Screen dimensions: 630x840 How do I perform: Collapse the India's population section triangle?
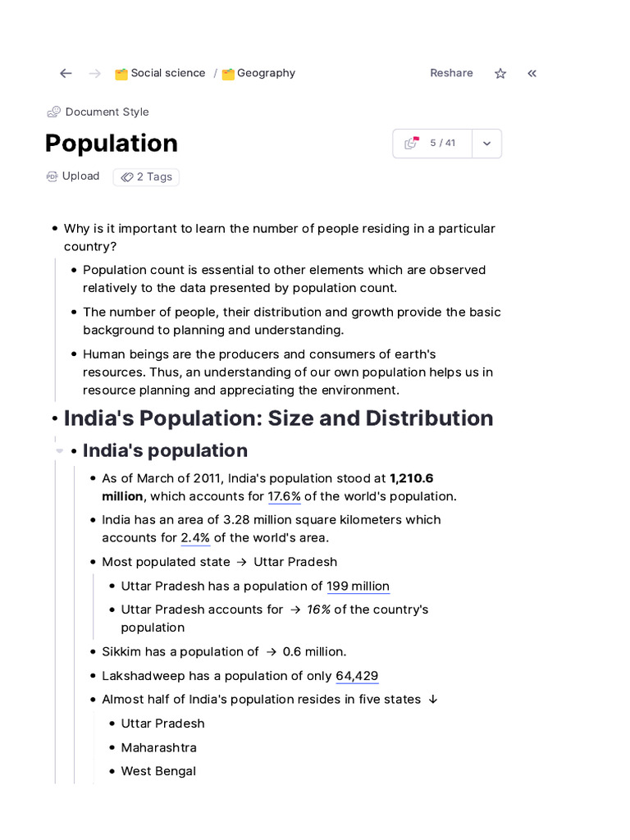click(x=59, y=451)
